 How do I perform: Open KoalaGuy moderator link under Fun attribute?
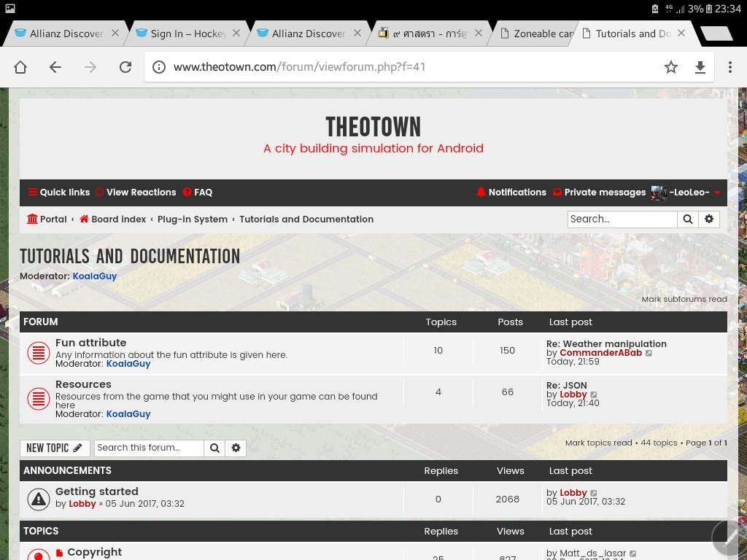[x=128, y=364]
